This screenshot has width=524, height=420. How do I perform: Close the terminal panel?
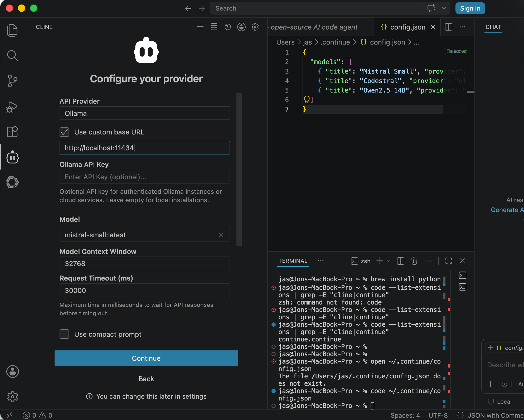[x=462, y=261]
